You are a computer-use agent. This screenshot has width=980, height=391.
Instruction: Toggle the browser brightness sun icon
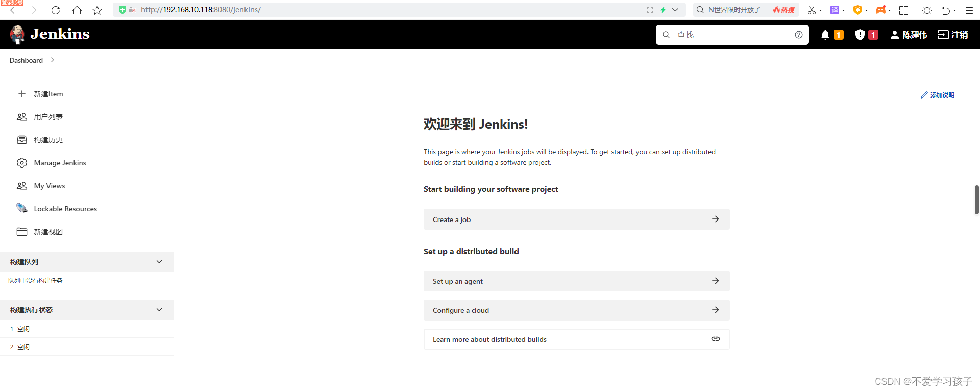(927, 10)
